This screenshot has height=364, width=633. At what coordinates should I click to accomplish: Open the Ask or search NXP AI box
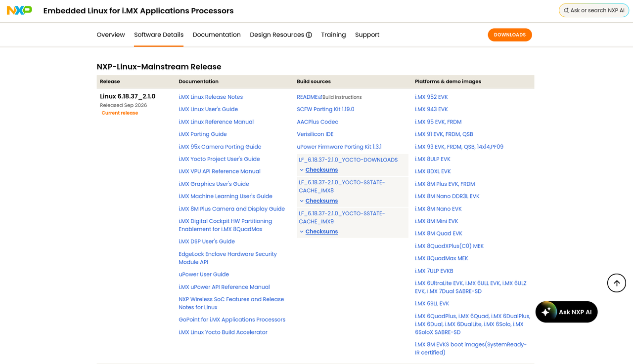click(594, 10)
